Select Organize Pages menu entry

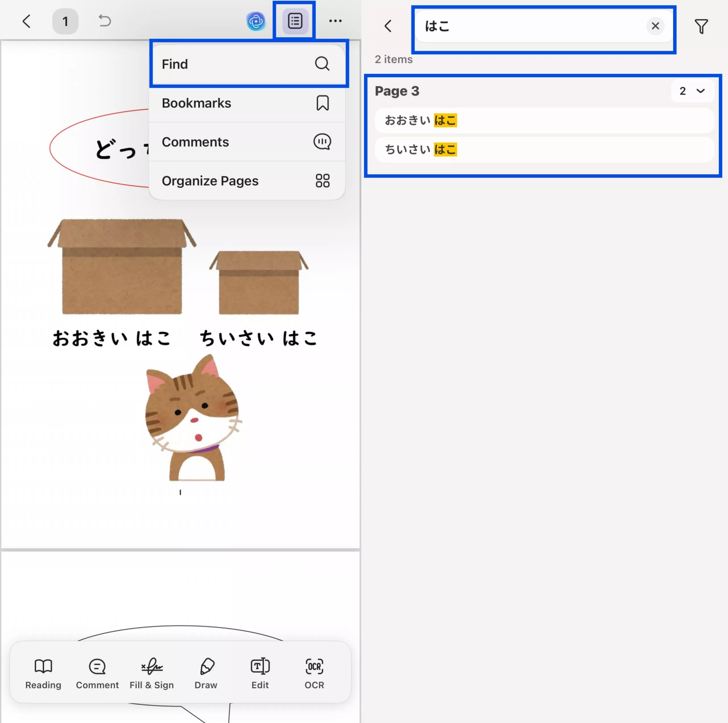click(x=247, y=181)
